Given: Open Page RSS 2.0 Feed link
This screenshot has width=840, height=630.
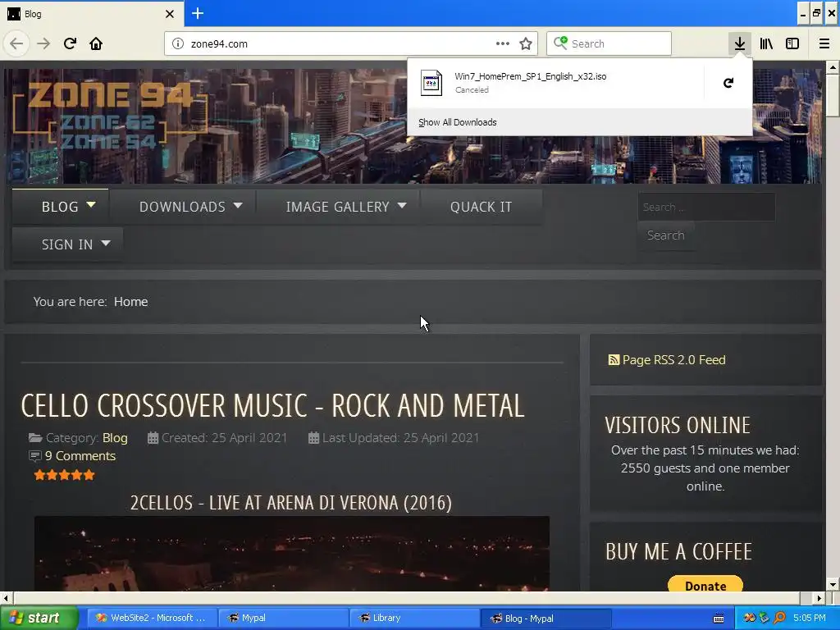Looking at the screenshot, I should click(x=674, y=360).
